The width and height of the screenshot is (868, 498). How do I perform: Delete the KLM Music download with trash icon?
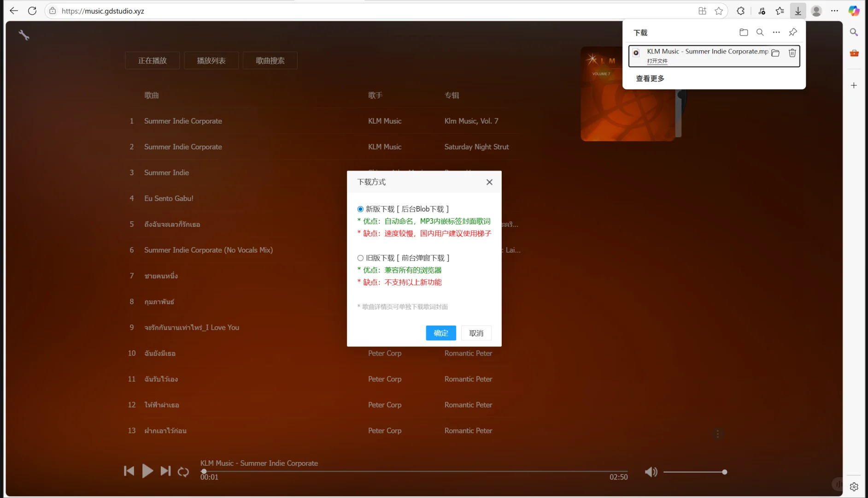click(792, 53)
